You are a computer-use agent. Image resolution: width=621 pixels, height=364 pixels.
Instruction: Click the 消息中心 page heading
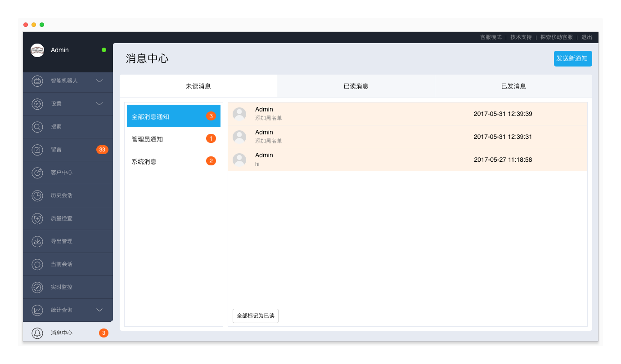[x=147, y=58]
